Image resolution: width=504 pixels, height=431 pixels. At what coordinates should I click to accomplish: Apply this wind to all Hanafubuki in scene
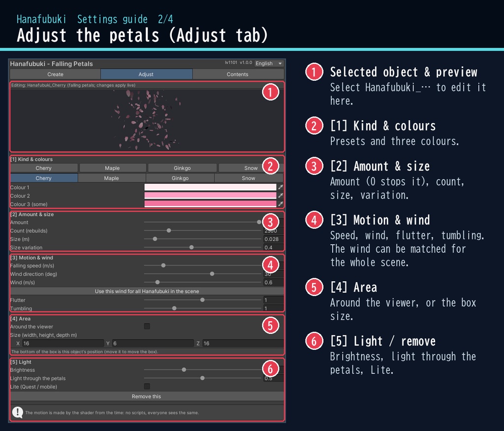click(x=147, y=291)
